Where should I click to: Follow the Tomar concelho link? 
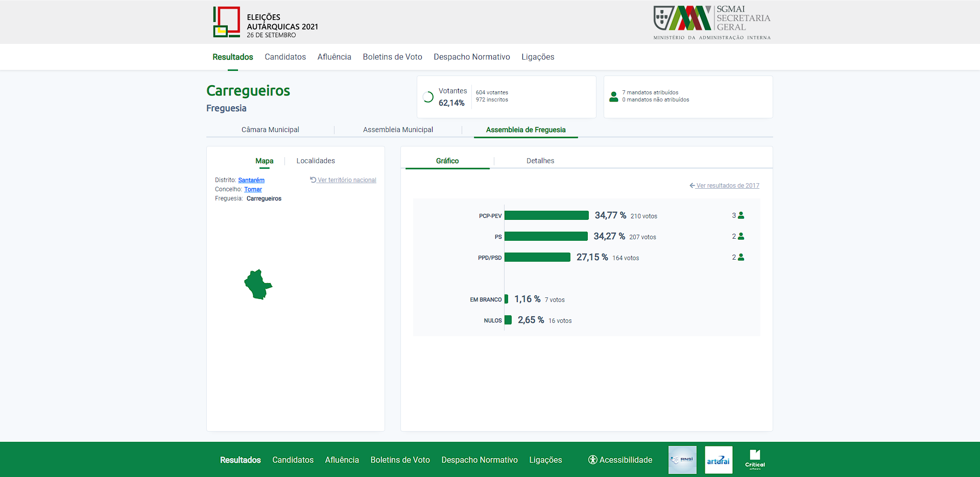[x=253, y=189]
